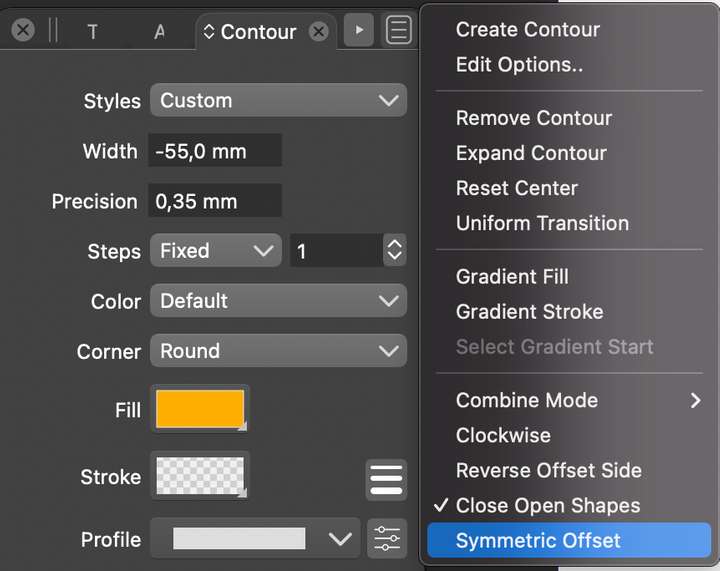Switch to the A panel tab
Screen dimensions: 720x571
tap(159, 32)
